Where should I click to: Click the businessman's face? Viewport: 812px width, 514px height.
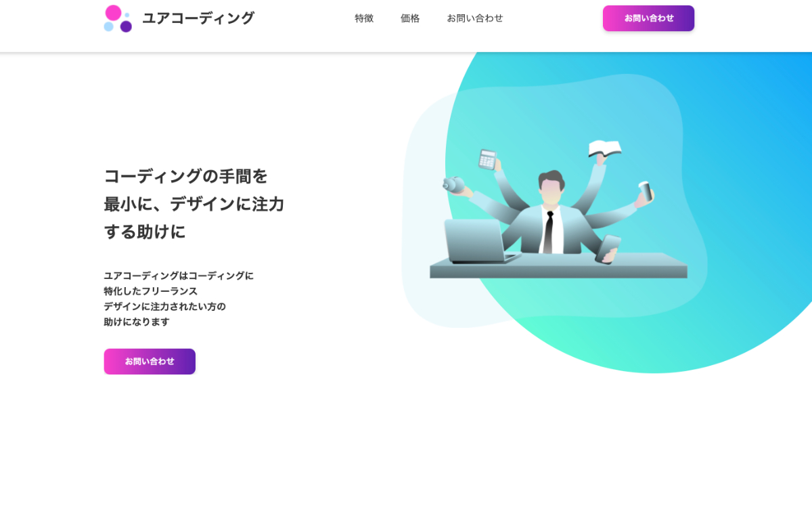[551, 191]
